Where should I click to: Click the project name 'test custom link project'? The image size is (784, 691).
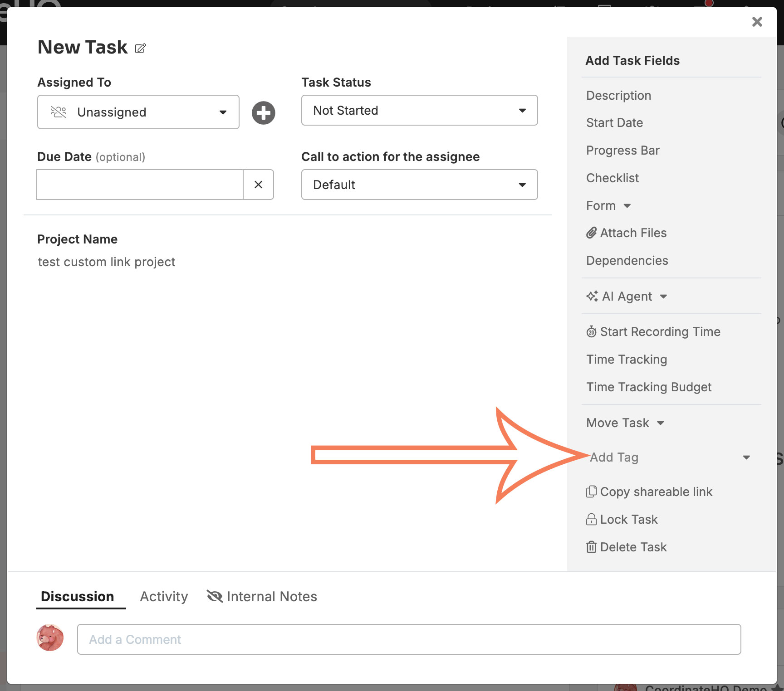pos(107,262)
